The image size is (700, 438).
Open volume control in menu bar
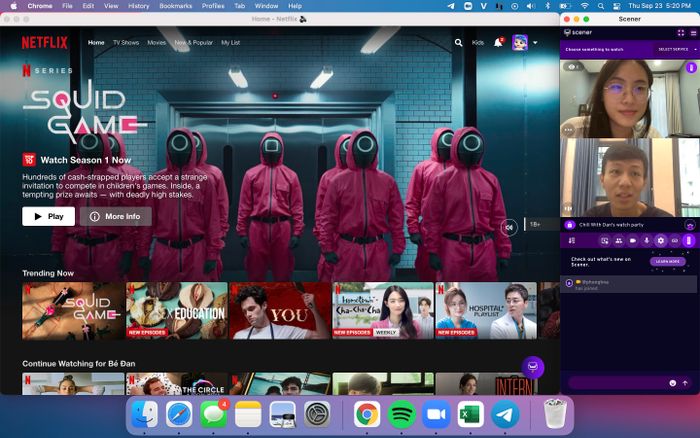click(530, 6)
